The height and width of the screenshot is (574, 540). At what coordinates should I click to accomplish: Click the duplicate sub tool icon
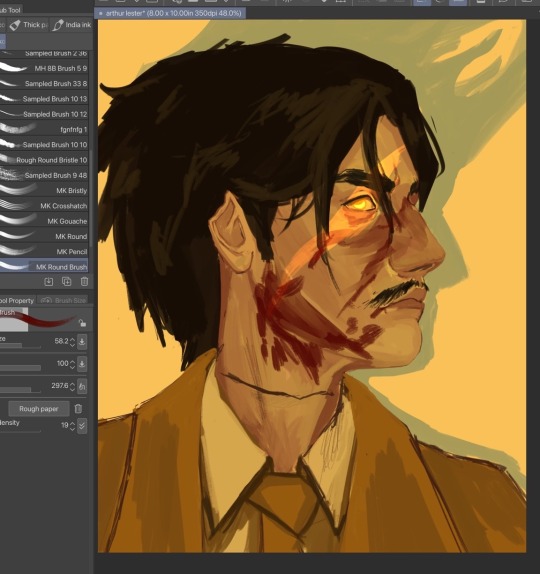[x=66, y=281]
